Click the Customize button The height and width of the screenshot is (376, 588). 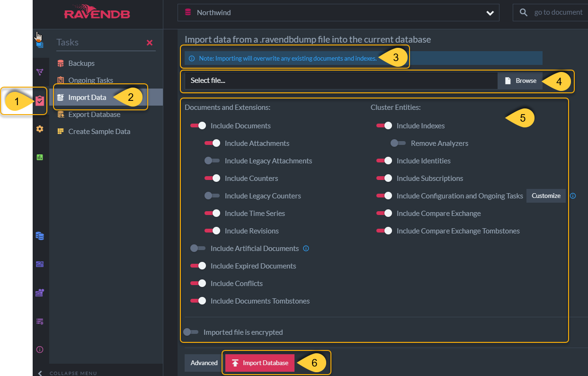(546, 196)
